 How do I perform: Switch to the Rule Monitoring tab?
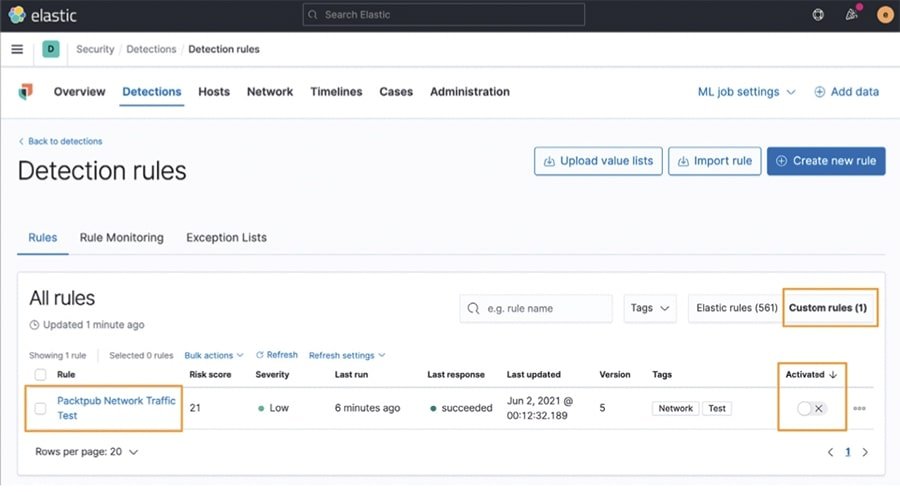[121, 238]
